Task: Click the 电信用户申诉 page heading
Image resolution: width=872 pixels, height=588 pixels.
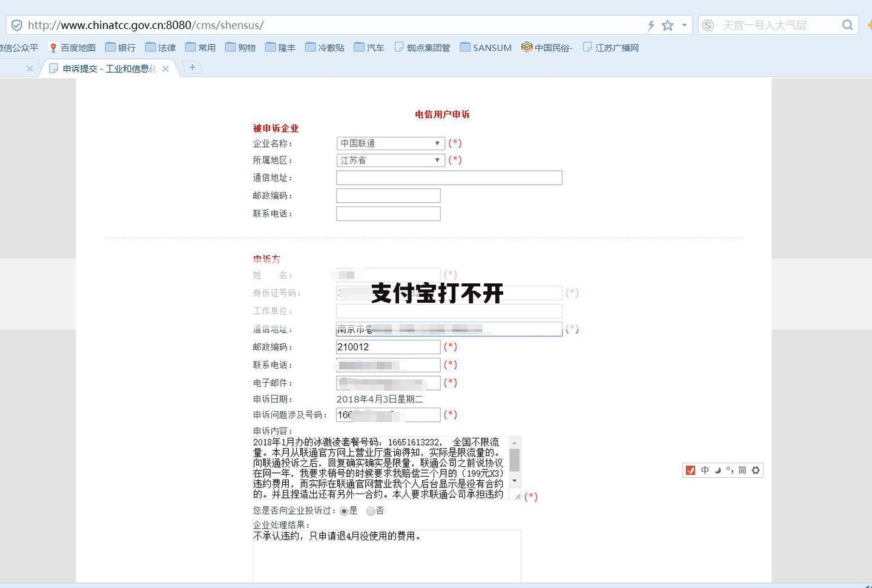Action: coord(443,114)
